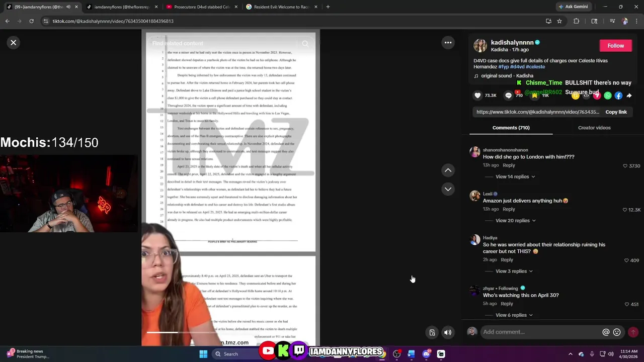Reply to shanonshanonshanon's comment
The width and height of the screenshot is (644, 362).
(x=509, y=165)
